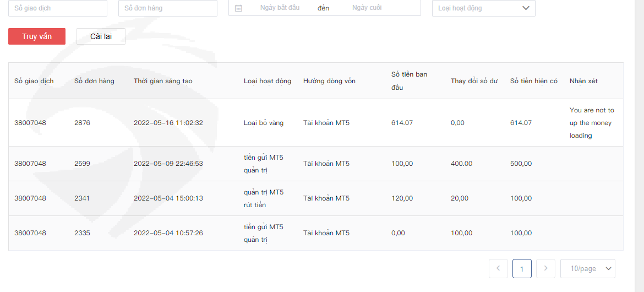Select the row with order number 2599
Image resolution: width=644 pixels, height=292 pixels.
coord(82,164)
